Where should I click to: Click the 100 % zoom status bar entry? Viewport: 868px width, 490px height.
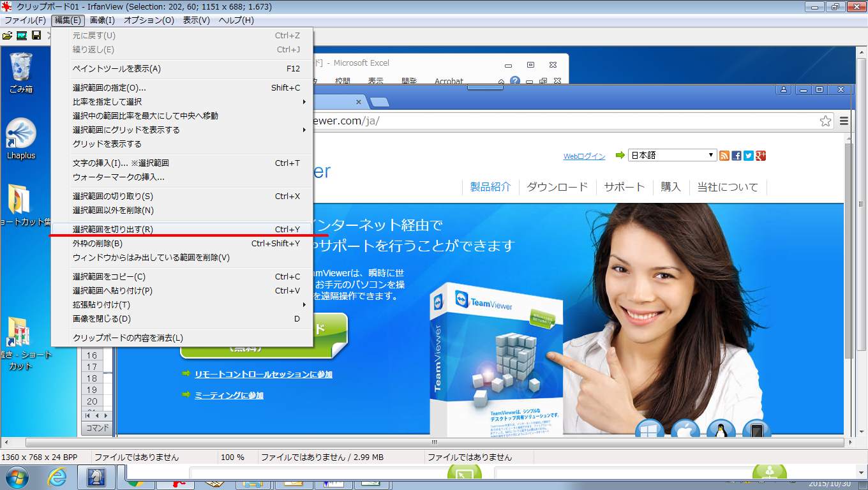click(232, 457)
